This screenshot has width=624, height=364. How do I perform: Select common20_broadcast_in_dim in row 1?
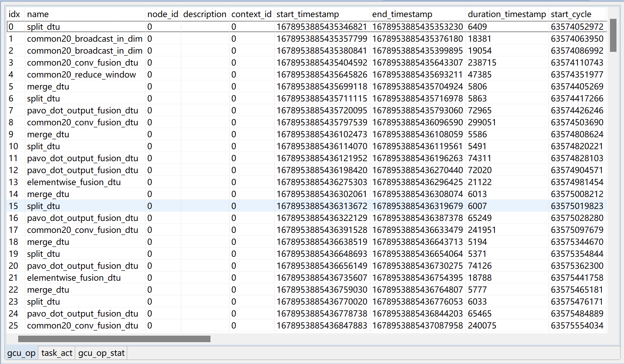[x=85, y=39]
